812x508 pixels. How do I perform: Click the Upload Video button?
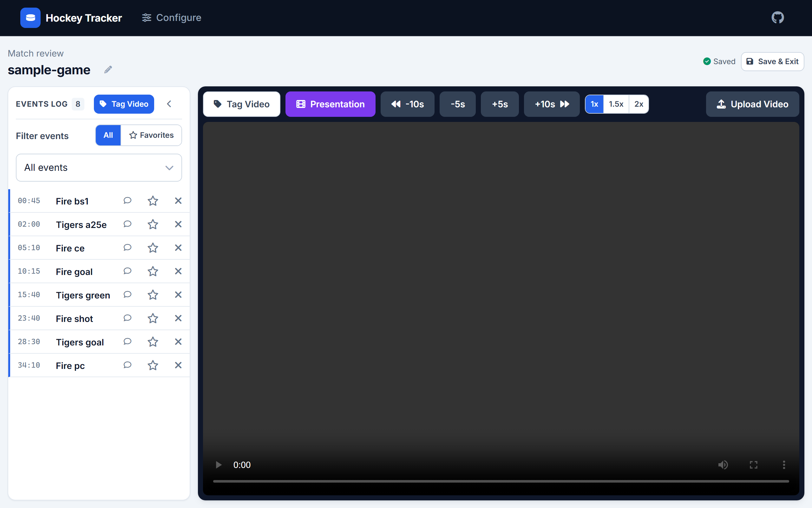coord(752,104)
